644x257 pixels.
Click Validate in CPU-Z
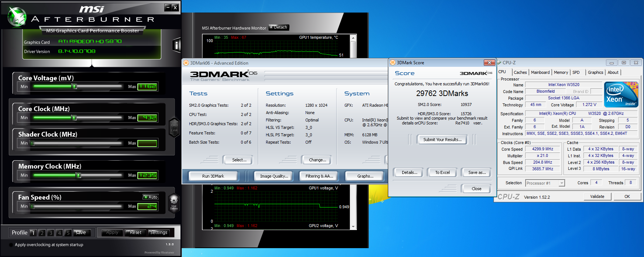coord(597,196)
